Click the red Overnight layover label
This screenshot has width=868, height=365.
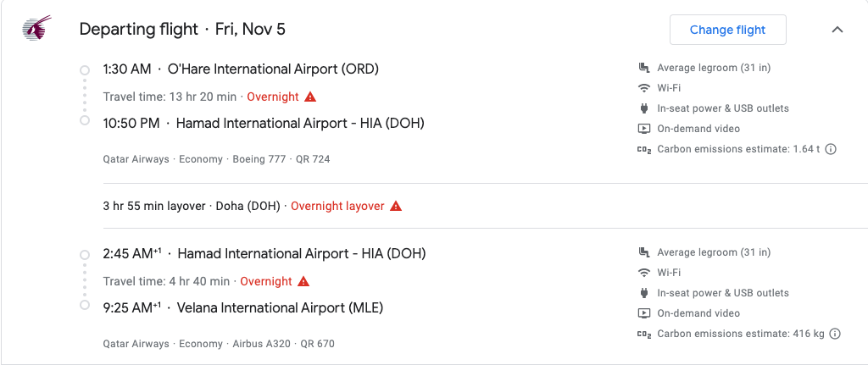(x=337, y=207)
